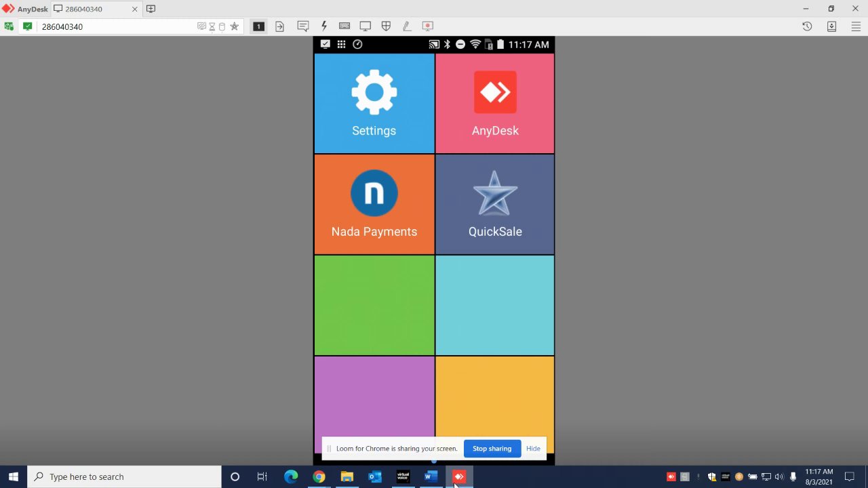
Task: Launch the AnyDesk app tile
Action: (x=495, y=104)
